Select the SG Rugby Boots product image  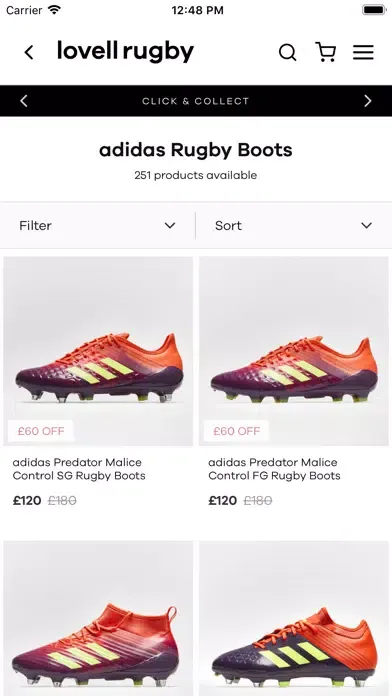pyautogui.click(x=98, y=351)
